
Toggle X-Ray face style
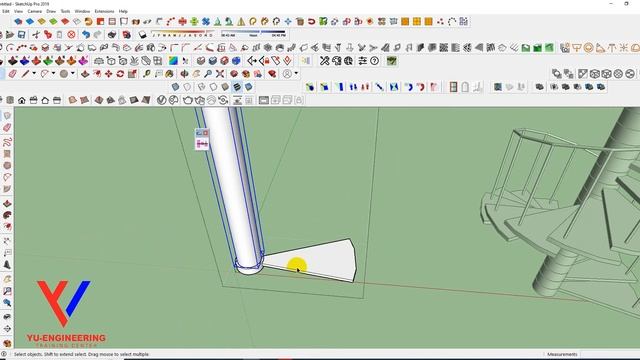tap(175, 87)
